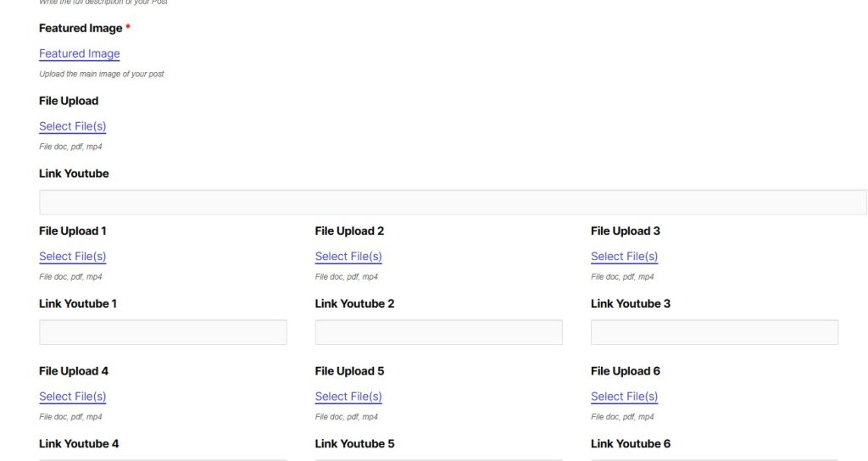Viewport: 868px width, 461px height.
Task: Click Select File(s) under File Upload 3
Action: pyautogui.click(x=624, y=256)
